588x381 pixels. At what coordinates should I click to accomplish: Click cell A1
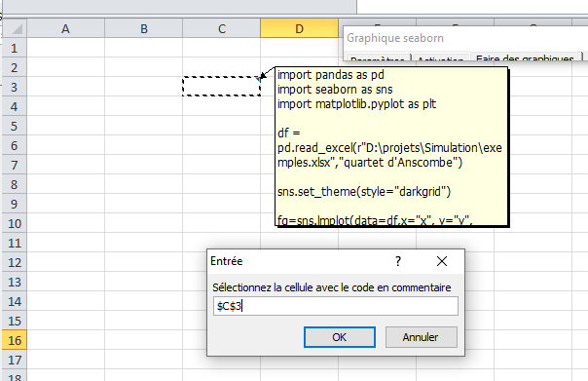(65, 48)
